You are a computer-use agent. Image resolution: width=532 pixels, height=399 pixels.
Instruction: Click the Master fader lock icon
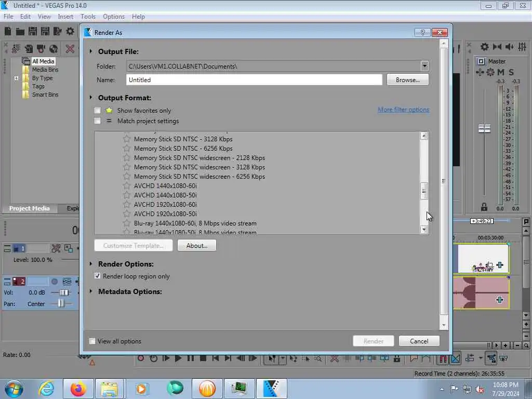tap(484, 207)
